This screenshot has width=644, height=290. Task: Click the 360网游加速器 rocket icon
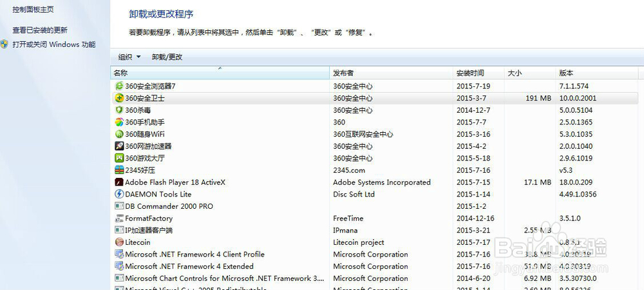coord(119,146)
